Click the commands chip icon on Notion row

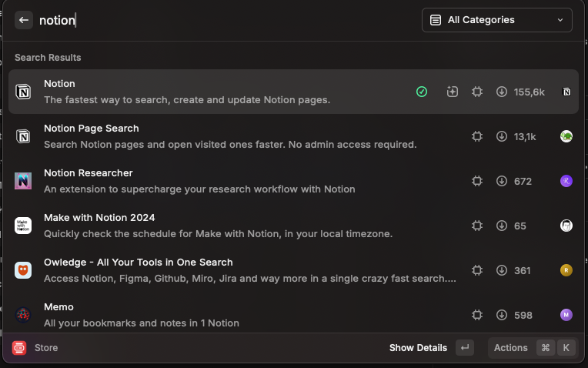477,92
